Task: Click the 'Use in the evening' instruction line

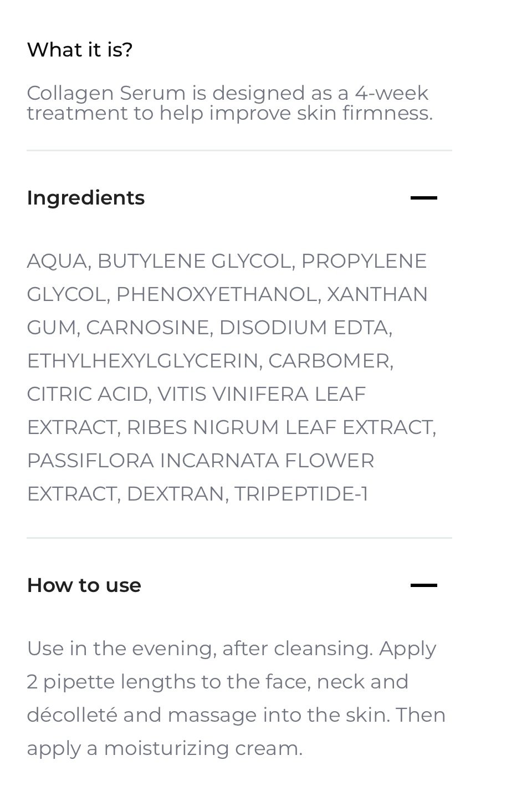Action: (x=232, y=649)
